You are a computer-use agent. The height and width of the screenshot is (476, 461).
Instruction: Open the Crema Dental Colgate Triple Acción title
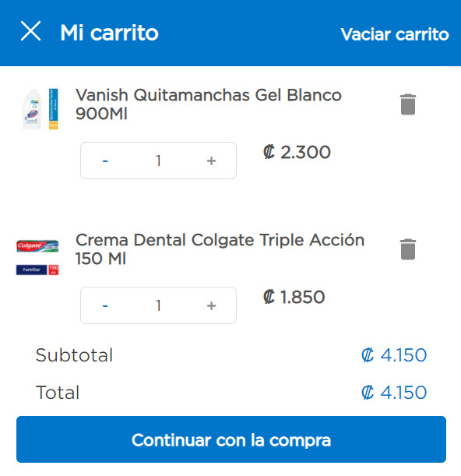[220, 249]
